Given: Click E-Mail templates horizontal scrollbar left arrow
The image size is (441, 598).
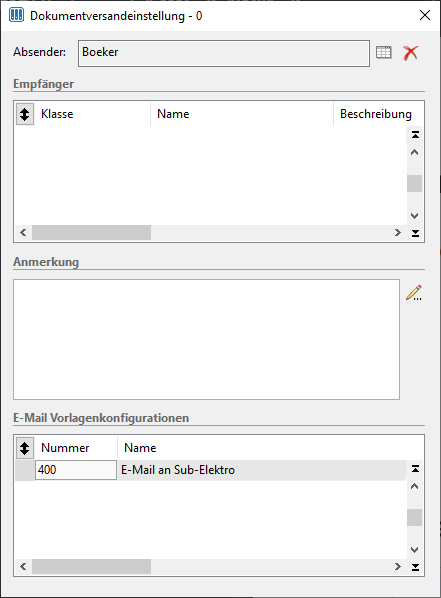Looking at the screenshot, I should pyautogui.click(x=23, y=566).
